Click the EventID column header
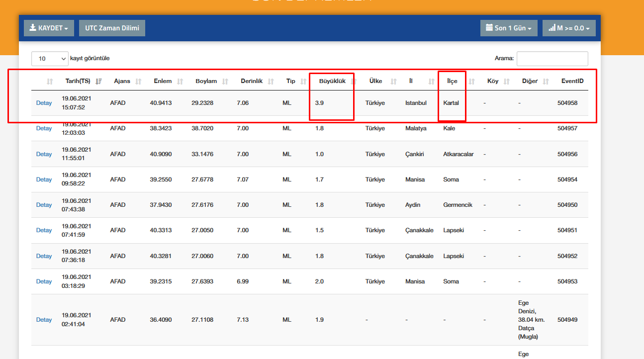The width and height of the screenshot is (644, 359). [572, 81]
